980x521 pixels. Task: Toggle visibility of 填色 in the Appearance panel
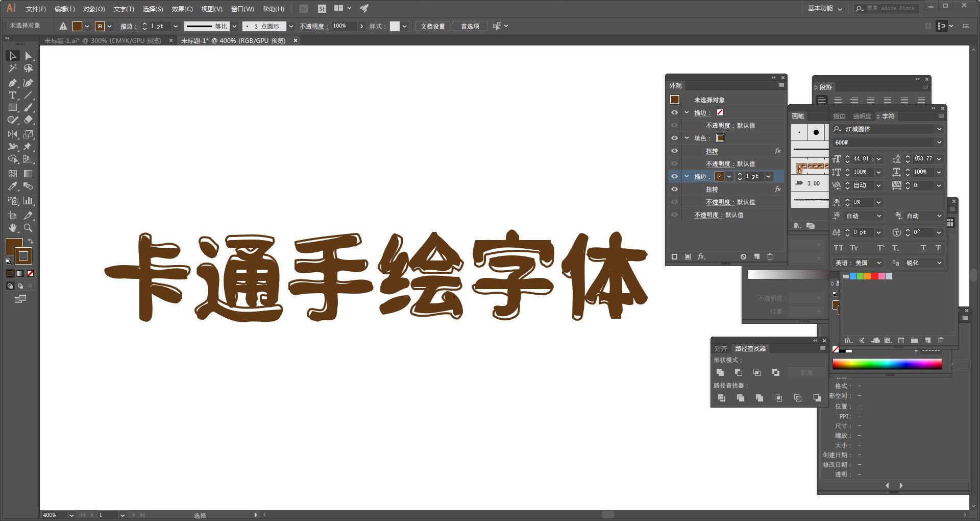pos(675,138)
